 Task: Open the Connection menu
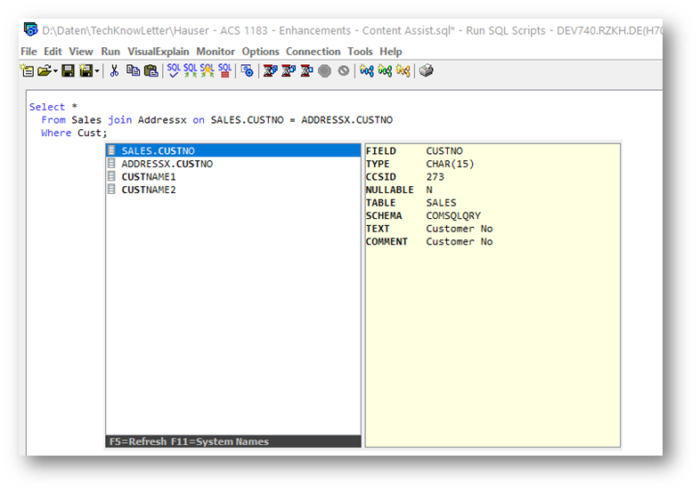pos(313,51)
